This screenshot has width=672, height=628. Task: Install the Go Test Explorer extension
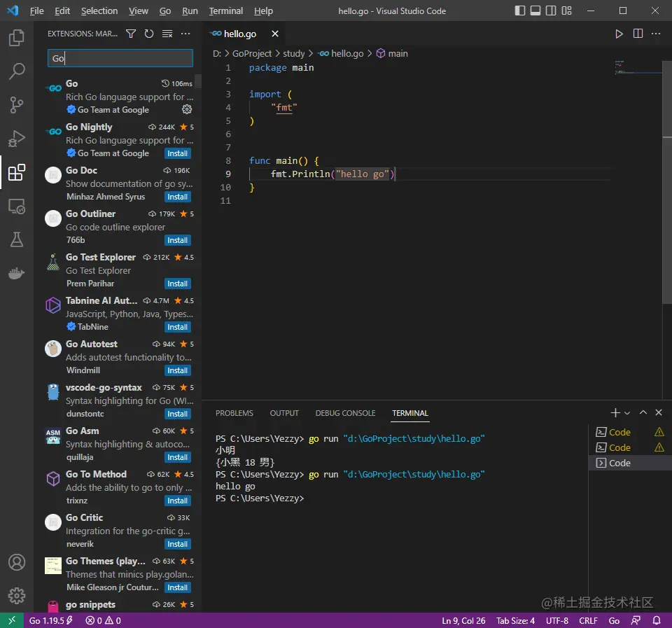coord(178,284)
